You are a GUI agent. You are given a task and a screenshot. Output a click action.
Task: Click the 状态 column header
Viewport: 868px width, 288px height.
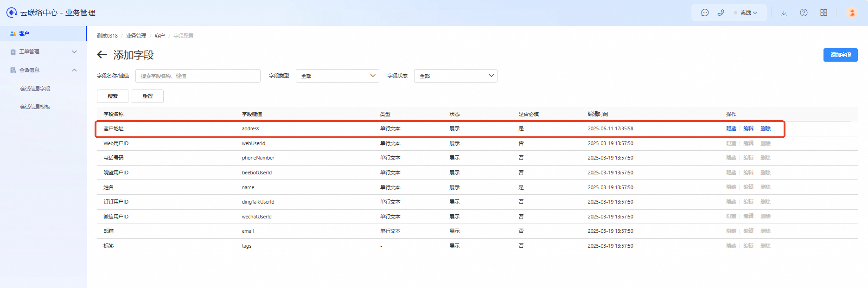(x=454, y=114)
